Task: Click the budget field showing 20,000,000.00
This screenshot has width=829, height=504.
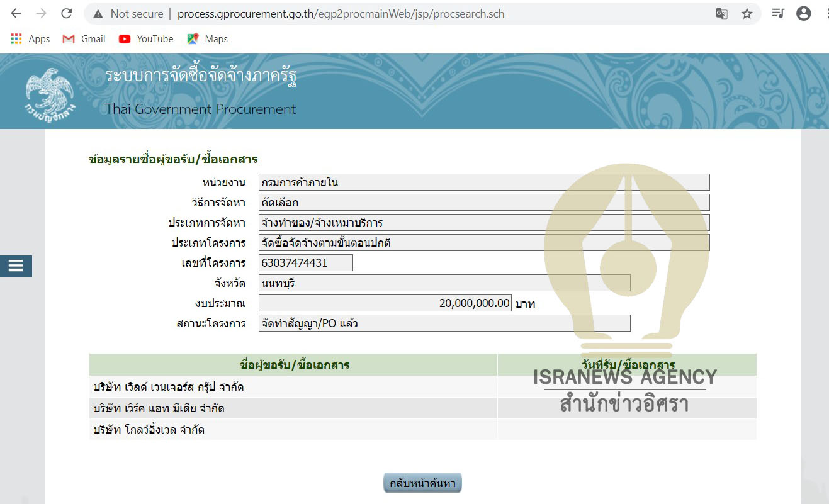Action: tap(385, 303)
